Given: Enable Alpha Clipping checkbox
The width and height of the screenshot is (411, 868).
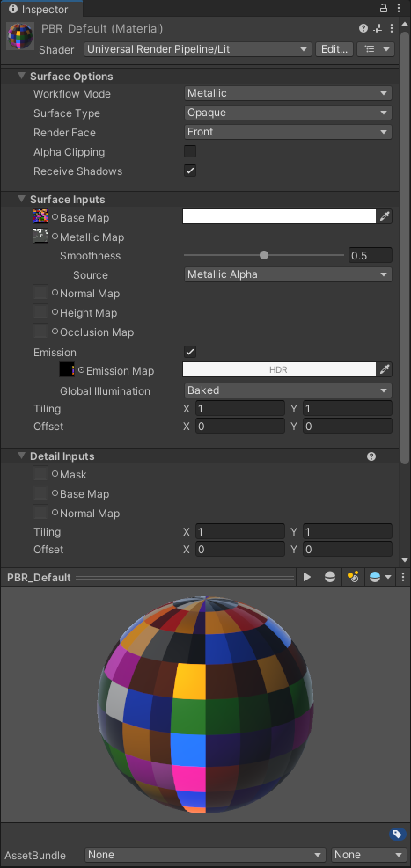Looking at the screenshot, I should (x=190, y=151).
